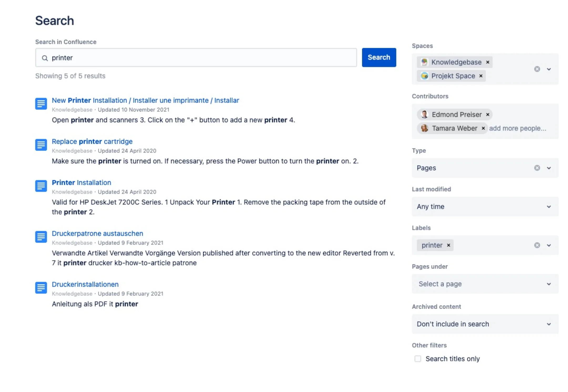Remove the Projekt Space filter chip
This screenshot has width=568, height=392.
tap(481, 76)
